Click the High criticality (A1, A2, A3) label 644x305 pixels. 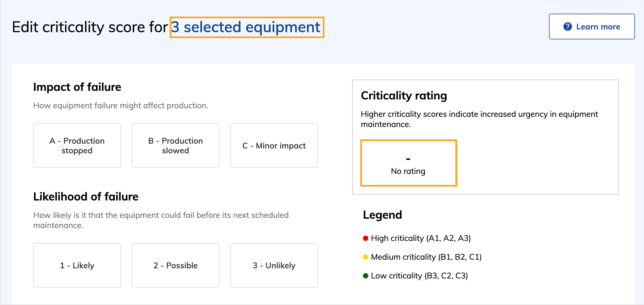[x=421, y=238]
